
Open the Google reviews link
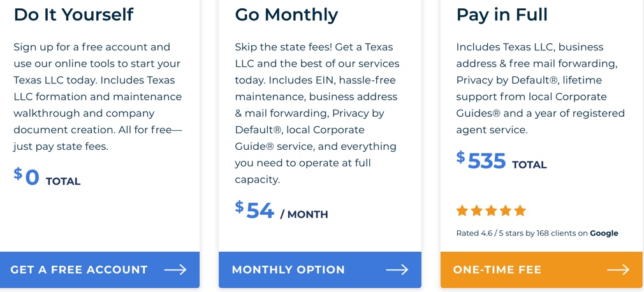[x=604, y=233]
